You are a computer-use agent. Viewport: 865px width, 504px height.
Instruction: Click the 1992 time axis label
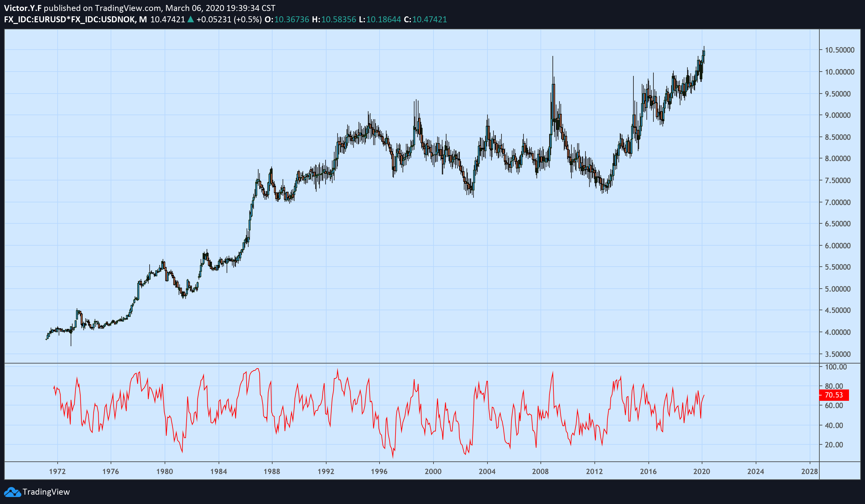[326, 471]
